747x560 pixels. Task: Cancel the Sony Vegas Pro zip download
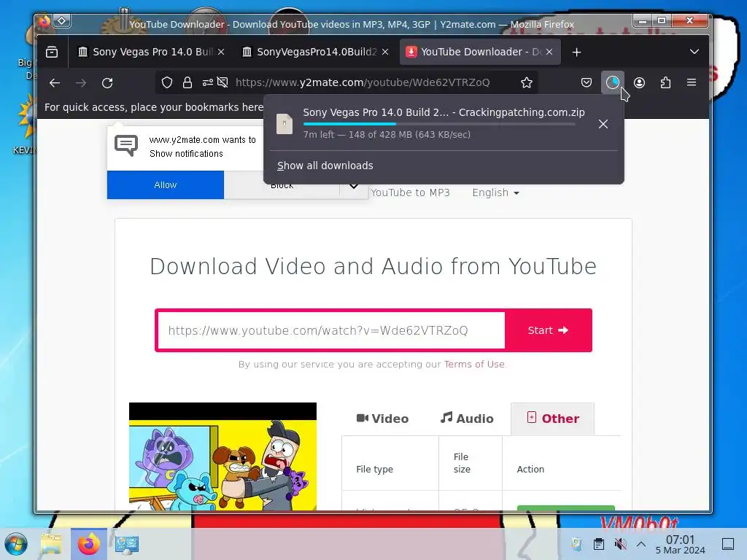[x=603, y=124]
